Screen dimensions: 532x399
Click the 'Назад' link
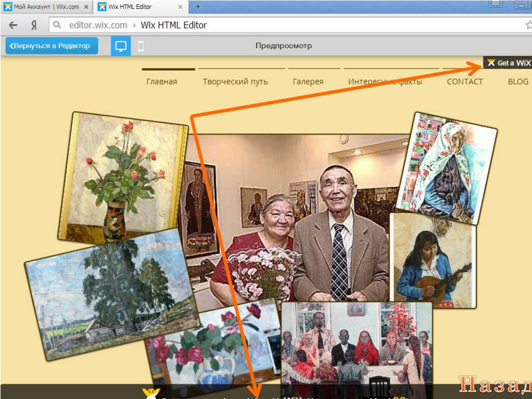pyautogui.click(x=496, y=384)
